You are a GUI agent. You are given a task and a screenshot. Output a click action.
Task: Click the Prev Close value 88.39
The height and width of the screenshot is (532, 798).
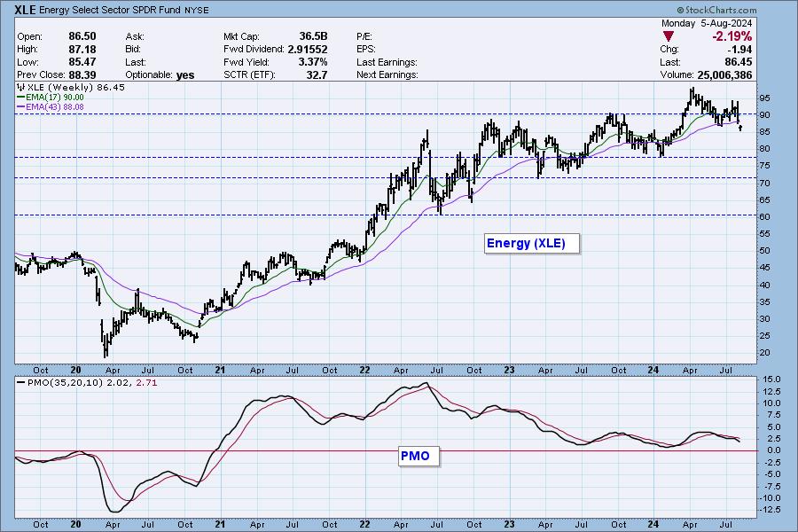pos(82,74)
